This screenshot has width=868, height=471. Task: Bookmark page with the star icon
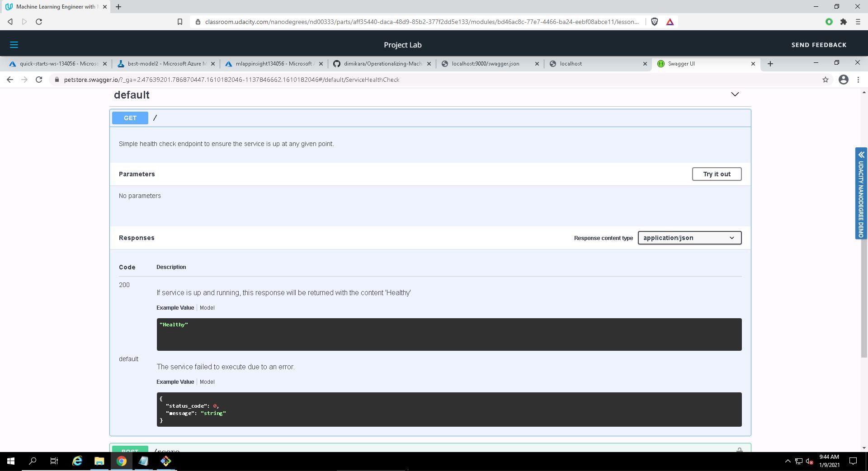pyautogui.click(x=825, y=80)
